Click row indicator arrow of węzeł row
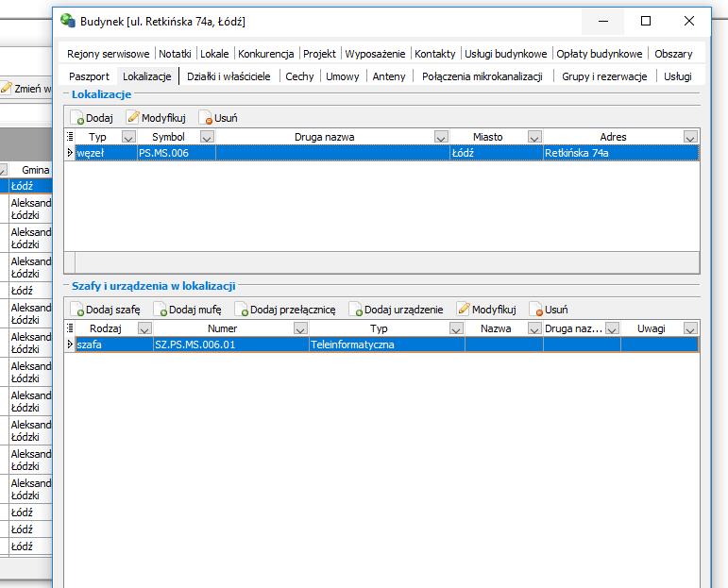Viewport: 728px width, 588px height. pos(70,152)
